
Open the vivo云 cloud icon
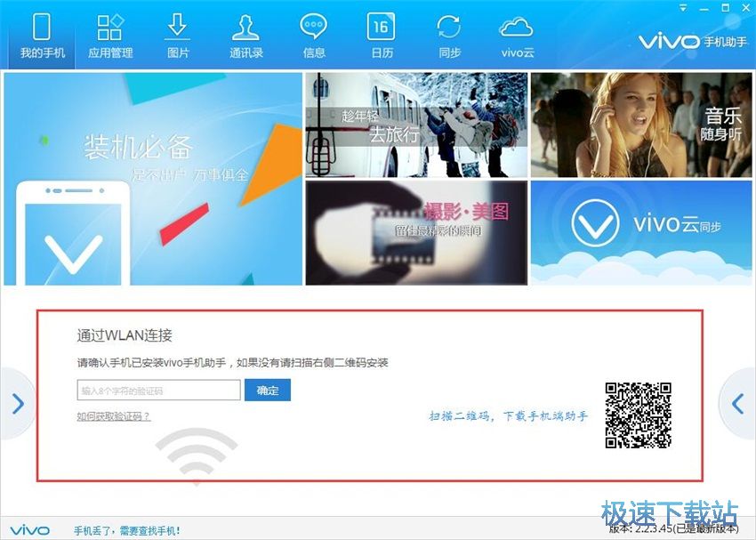coord(517,36)
